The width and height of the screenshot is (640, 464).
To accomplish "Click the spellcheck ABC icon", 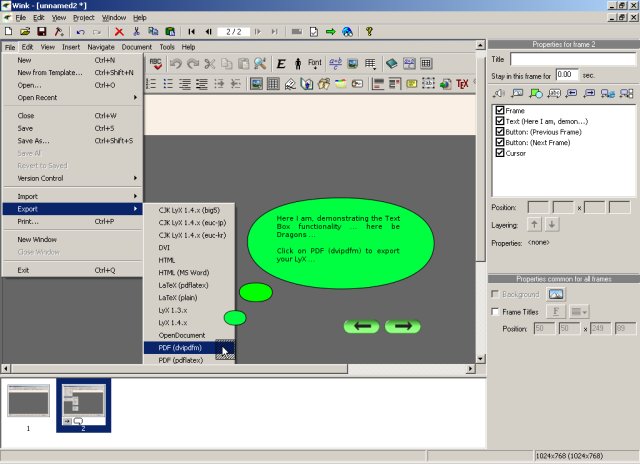I will (156, 63).
